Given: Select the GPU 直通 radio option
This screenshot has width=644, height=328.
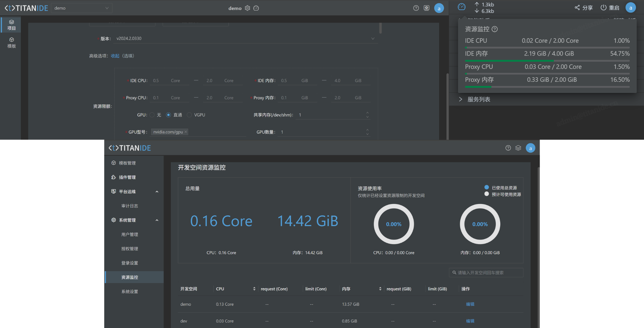Looking at the screenshot, I should point(169,115).
